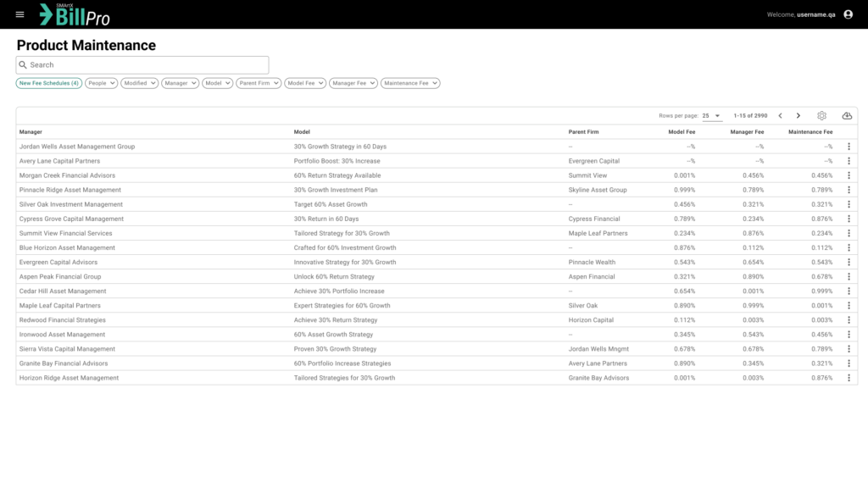Click the user account profile icon
Image resolution: width=868 pixels, height=488 pixels.
pyautogui.click(x=848, y=14)
